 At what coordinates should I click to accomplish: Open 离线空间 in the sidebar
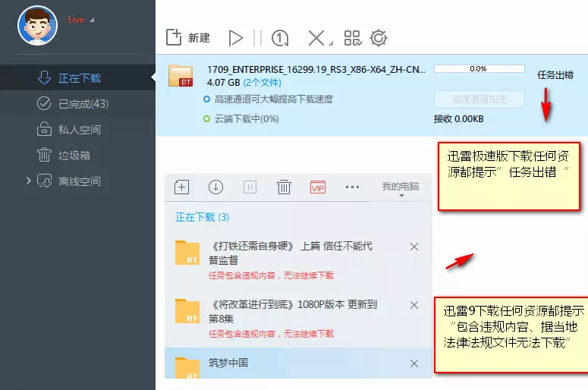(77, 181)
